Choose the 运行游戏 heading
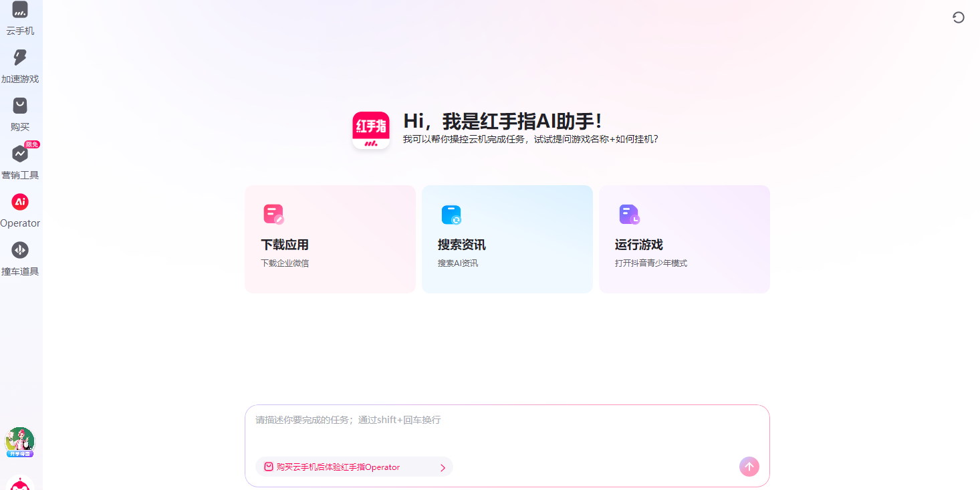This screenshot has width=980, height=490. (639, 245)
